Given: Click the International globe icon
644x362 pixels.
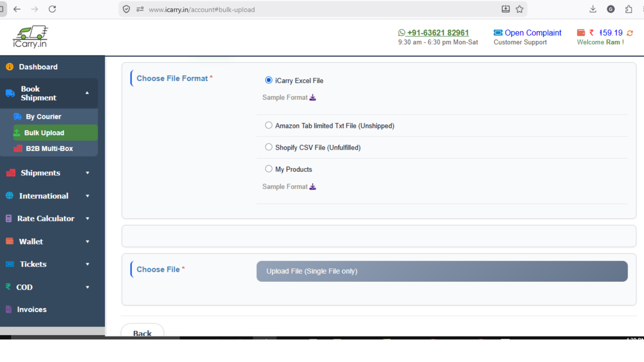Looking at the screenshot, I should coord(9,195).
